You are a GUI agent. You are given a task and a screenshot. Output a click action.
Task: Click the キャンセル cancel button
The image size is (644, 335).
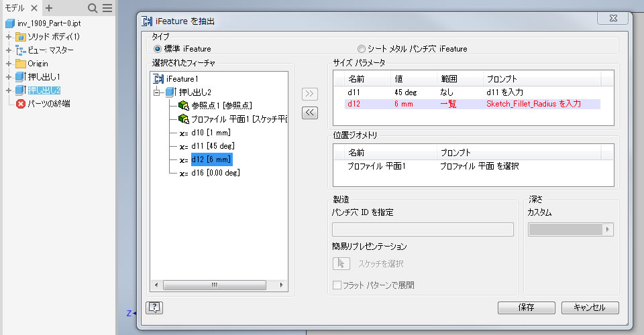coord(590,308)
